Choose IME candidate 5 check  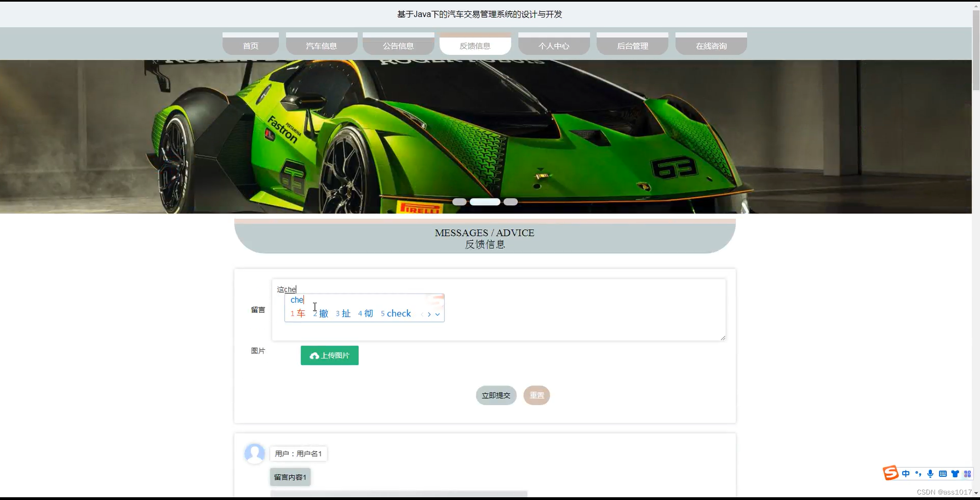click(396, 314)
